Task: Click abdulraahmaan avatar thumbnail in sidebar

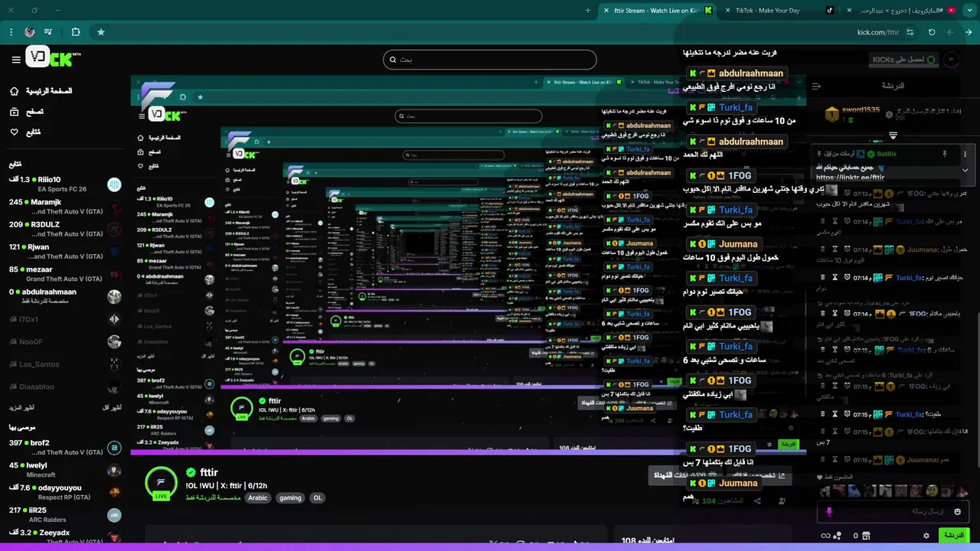Action: click(114, 296)
